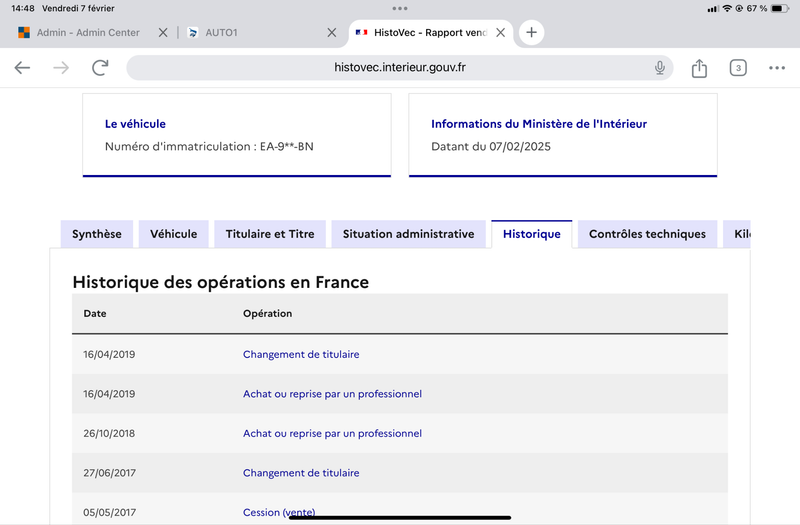Click Informations du Ministère de l'Intérieur heading
800x525 pixels.
point(539,124)
